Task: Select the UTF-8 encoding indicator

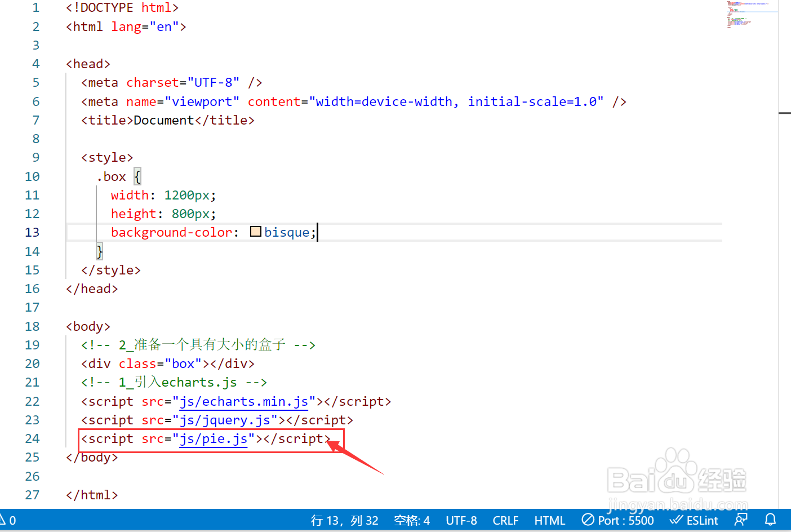Action: (x=461, y=520)
